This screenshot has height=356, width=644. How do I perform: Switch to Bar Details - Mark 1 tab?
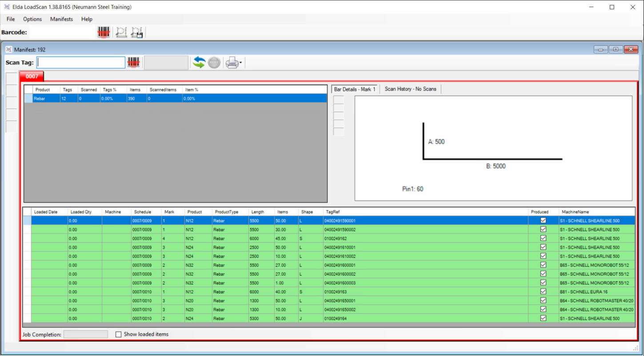355,89
